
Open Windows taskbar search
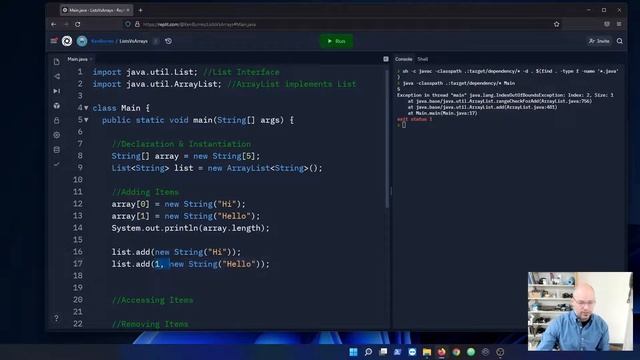(x=368, y=352)
